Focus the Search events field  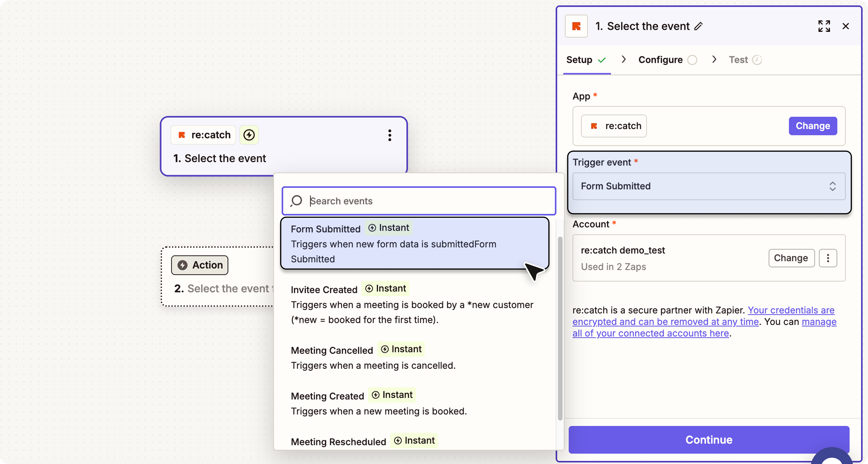[x=419, y=201]
